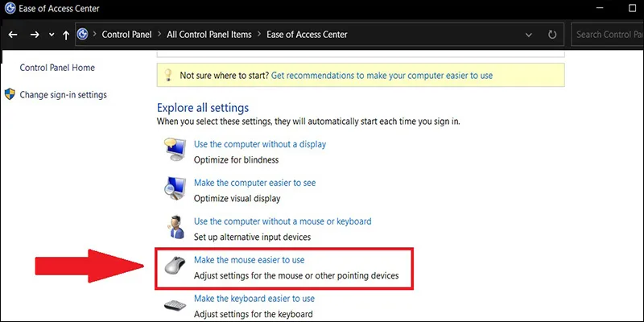The image size is (644, 322).
Task: Click the Ease of Access address bar icon
Action: [x=84, y=35]
